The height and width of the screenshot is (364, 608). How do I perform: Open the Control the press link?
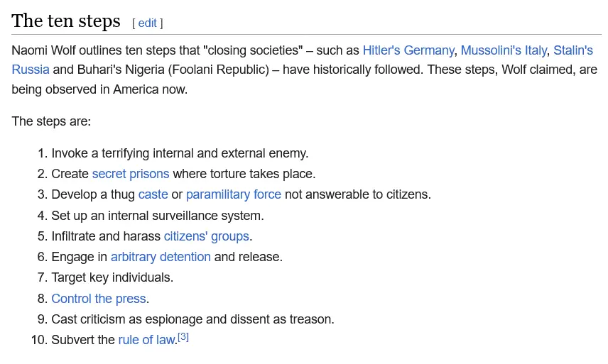(99, 299)
